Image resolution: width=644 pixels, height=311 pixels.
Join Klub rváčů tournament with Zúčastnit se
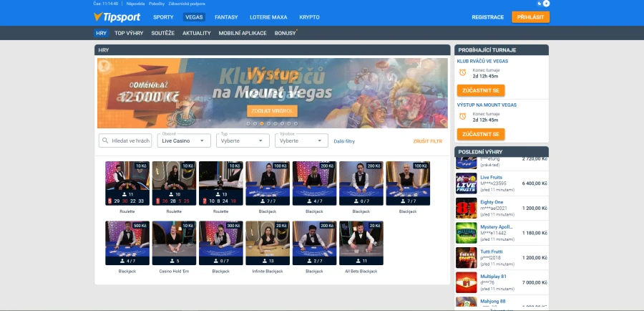pyautogui.click(x=481, y=90)
